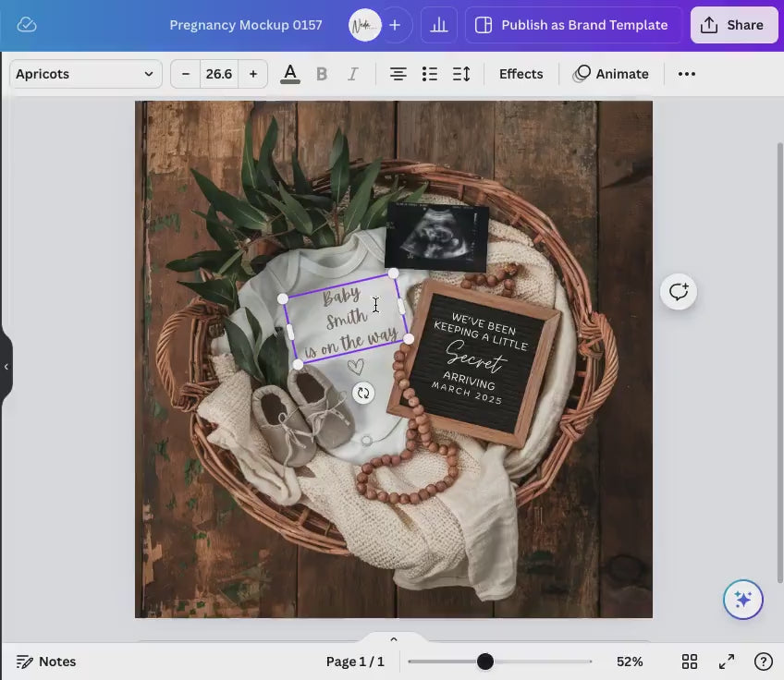Click the text color icon
The width and height of the screenshot is (784, 680).
(x=289, y=74)
